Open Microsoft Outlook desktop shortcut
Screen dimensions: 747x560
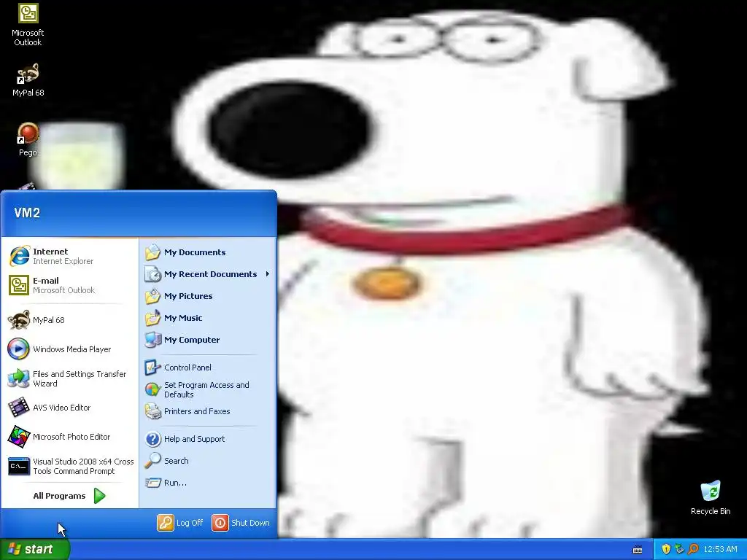(x=28, y=25)
